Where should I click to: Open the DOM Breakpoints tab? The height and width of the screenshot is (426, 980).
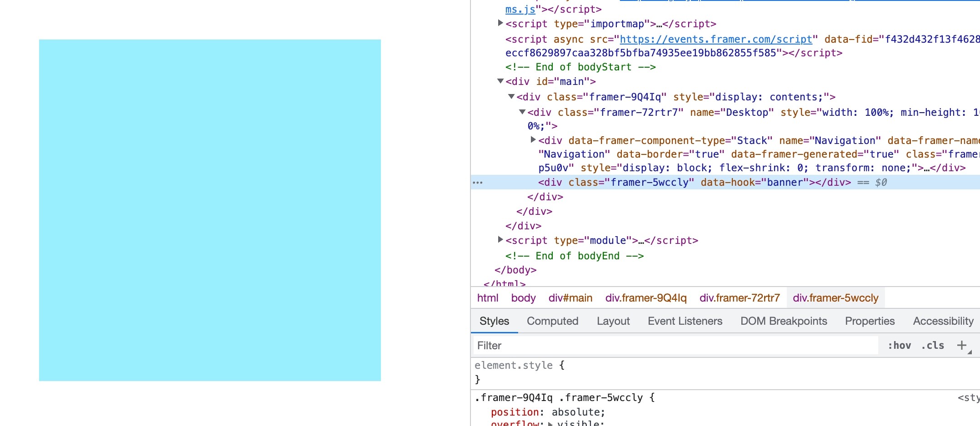[784, 321]
